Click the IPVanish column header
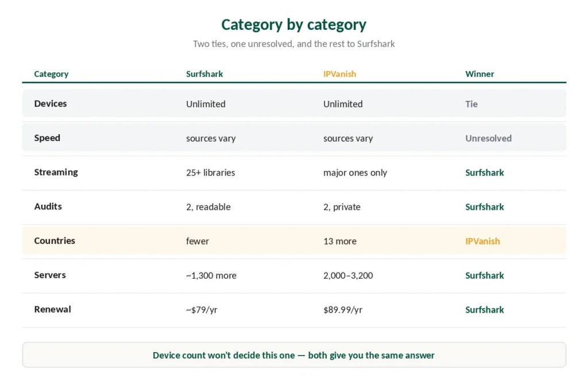The height and width of the screenshot is (382, 588). tap(340, 74)
